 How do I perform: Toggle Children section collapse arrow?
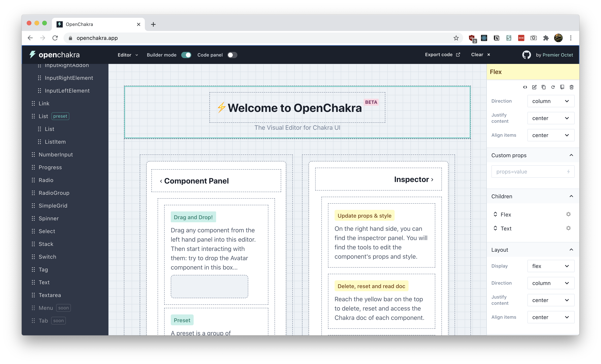[x=571, y=197]
